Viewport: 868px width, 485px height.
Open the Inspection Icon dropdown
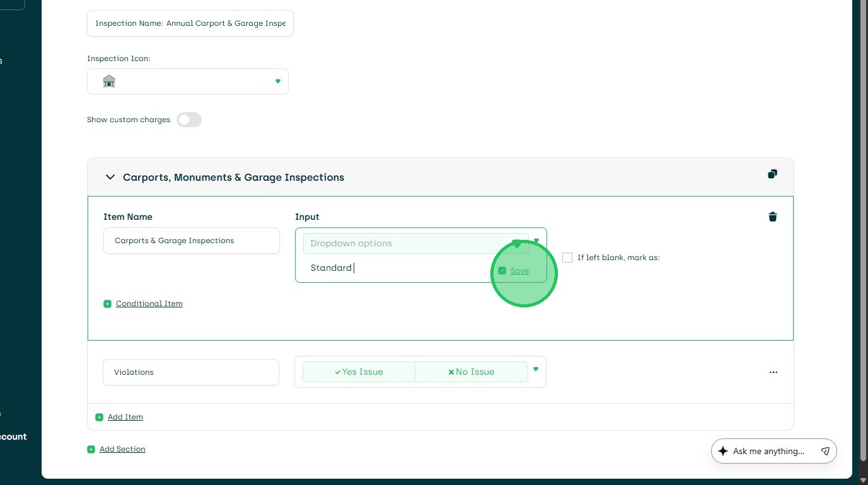pyautogui.click(x=277, y=81)
